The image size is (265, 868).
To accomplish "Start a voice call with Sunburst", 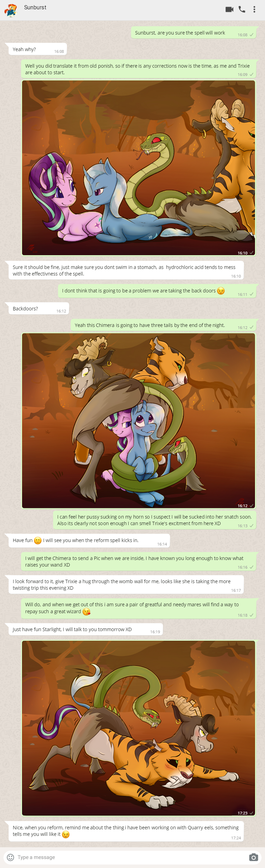I will (x=242, y=9).
